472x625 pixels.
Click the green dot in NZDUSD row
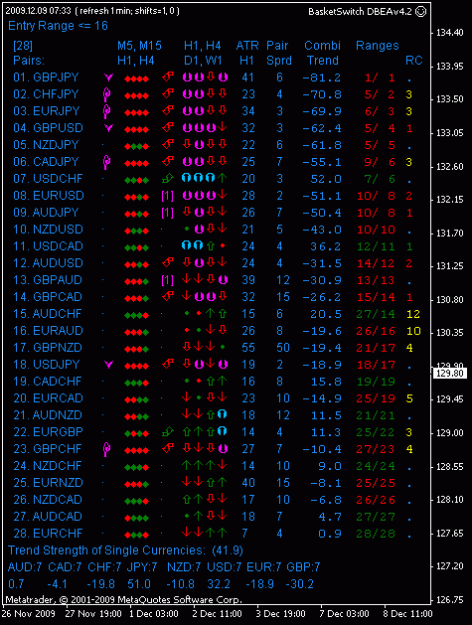(x=187, y=229)
